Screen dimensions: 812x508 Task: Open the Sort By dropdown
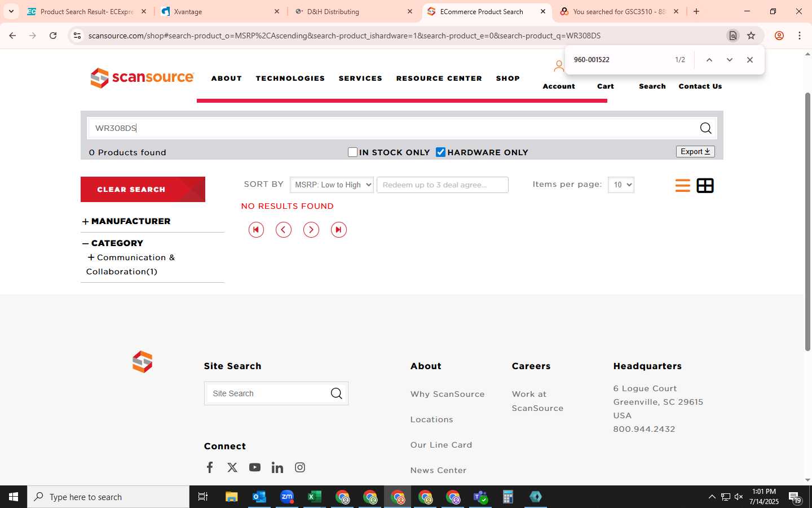pyautogui.click(x=332, y=185)
